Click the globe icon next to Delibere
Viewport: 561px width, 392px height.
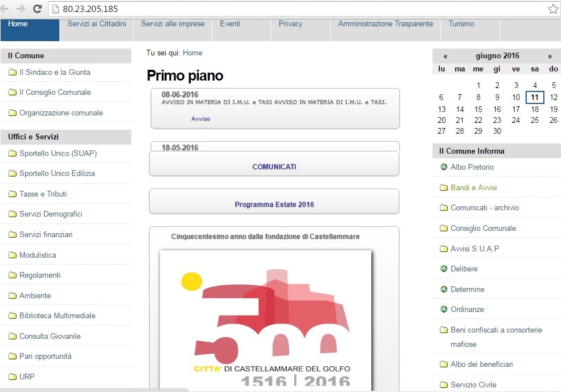coord(443,269)
